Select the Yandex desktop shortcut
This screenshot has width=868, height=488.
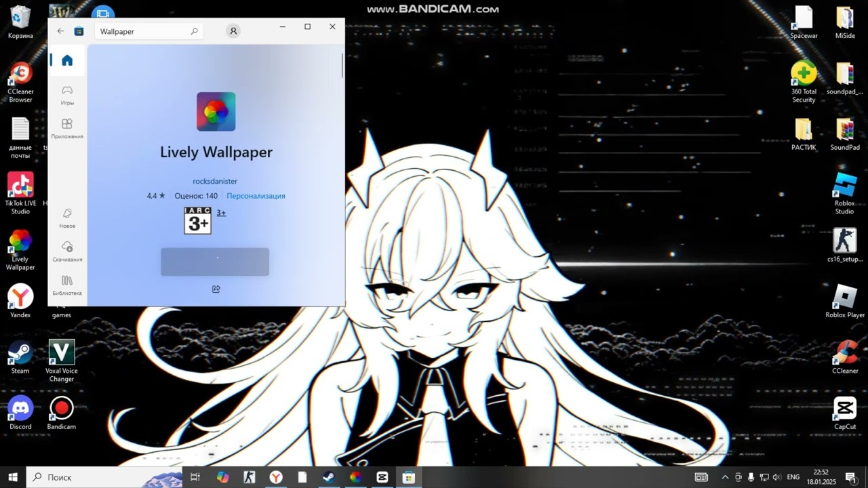pyautogui.click(x=20, y=302)
